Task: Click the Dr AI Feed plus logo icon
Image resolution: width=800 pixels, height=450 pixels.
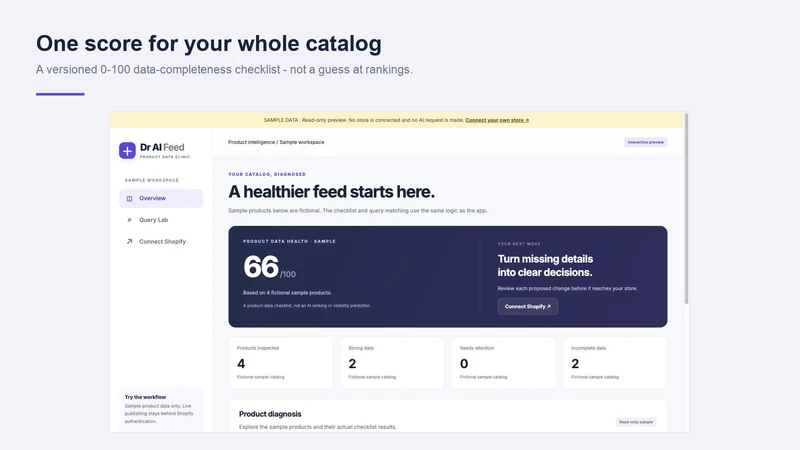Action: [x=127, y=151]
